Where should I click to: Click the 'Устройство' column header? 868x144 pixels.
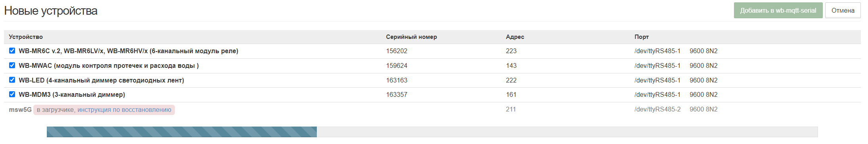[x=26, y=37]
